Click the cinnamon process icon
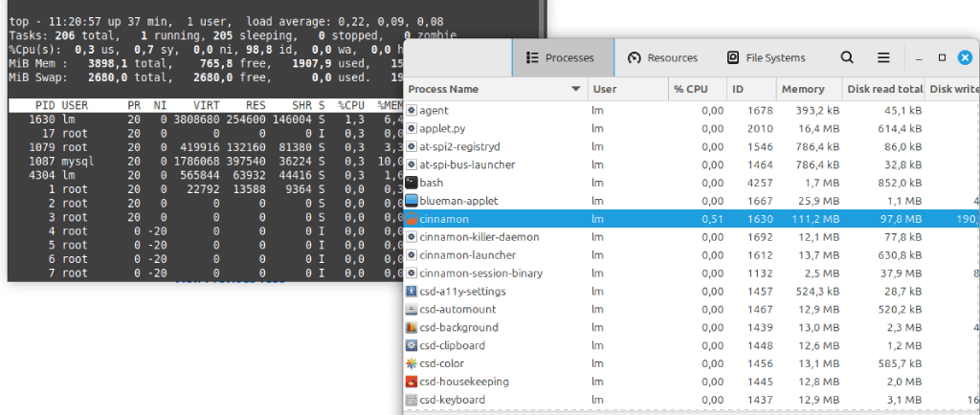The height and width of the screenshot is (415, 980). 412,219
